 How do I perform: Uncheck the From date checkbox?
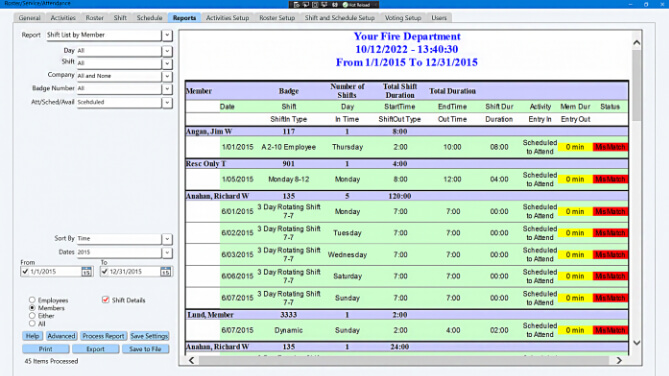click(x=25, y=271)
